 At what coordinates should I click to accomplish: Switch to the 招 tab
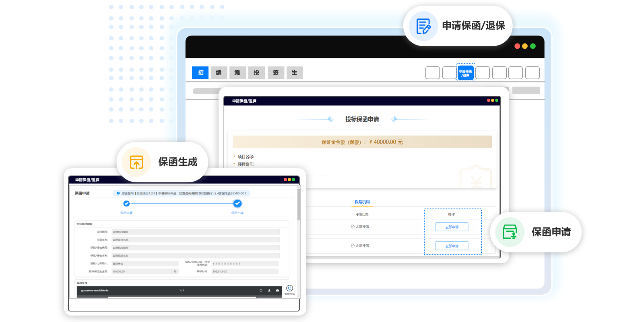200,73
